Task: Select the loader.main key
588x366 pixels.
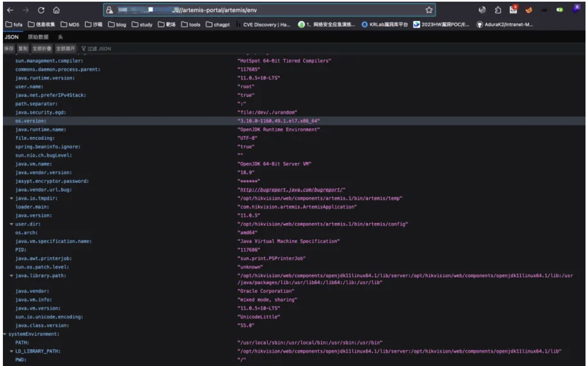Action: [32, 207]
